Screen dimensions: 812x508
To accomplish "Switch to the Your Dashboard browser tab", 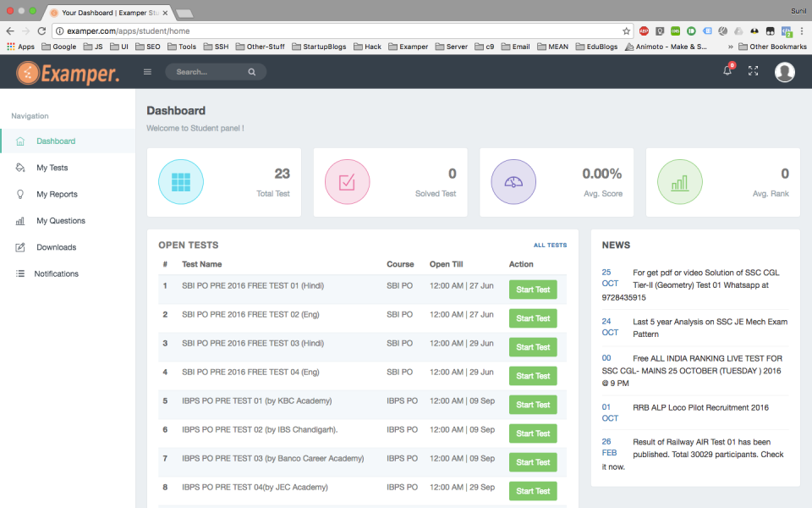I will (106, 13).
